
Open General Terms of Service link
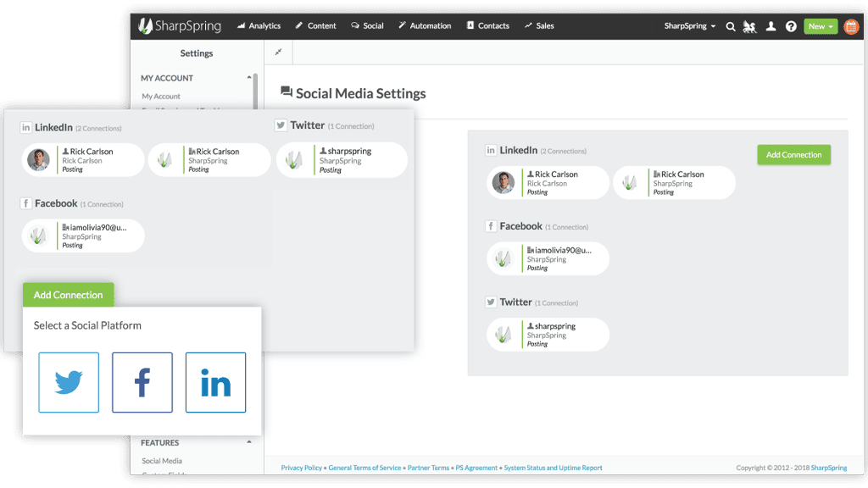coord(364,468)
